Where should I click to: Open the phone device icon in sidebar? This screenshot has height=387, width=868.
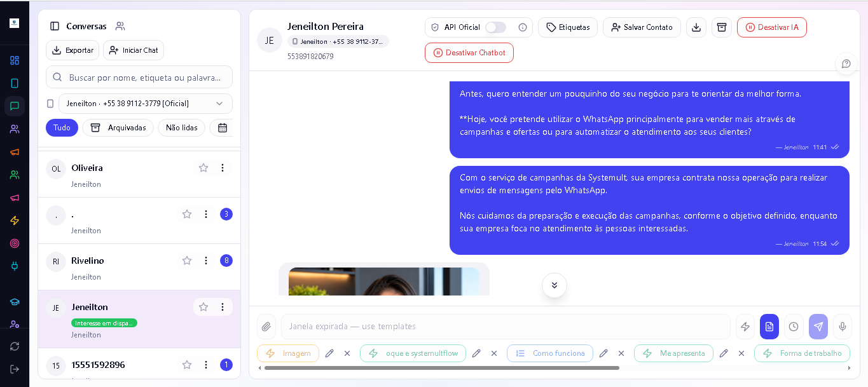tap(15, 83)
